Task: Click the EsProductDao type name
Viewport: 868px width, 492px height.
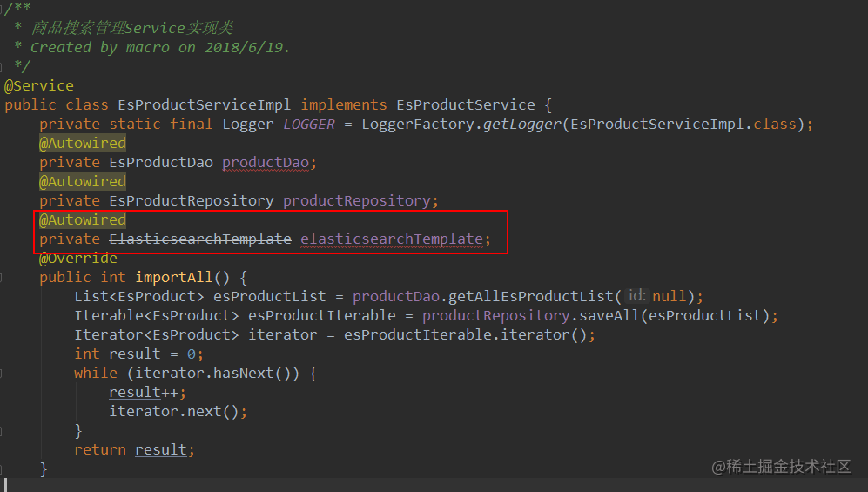Action: click(161, 163)
